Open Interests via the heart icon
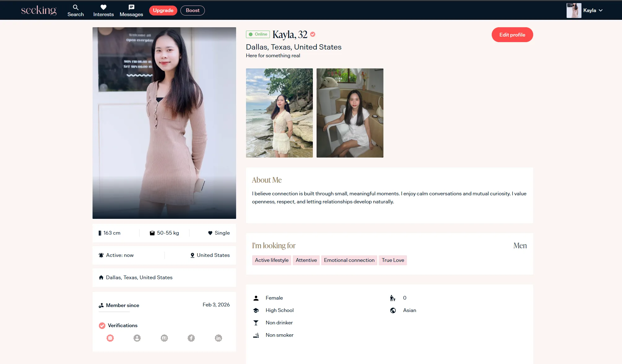Viewport: 622px width, 364px height. point(103,11)
